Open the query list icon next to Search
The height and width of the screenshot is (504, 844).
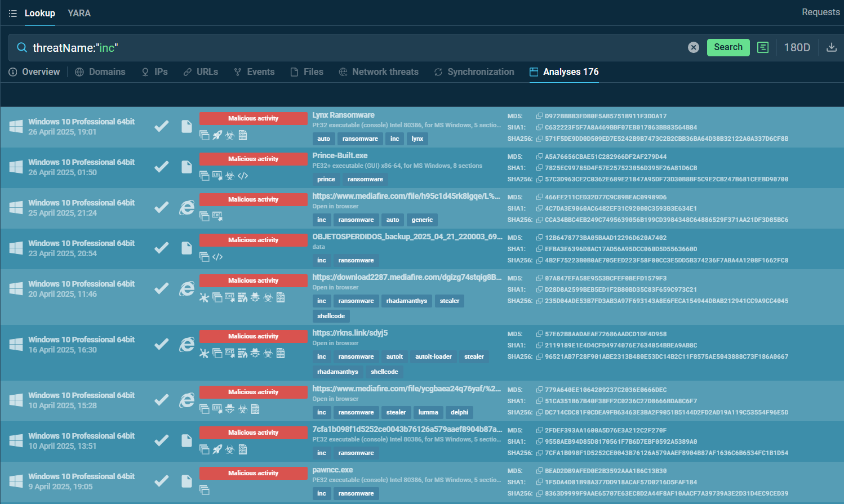[763, 47]
